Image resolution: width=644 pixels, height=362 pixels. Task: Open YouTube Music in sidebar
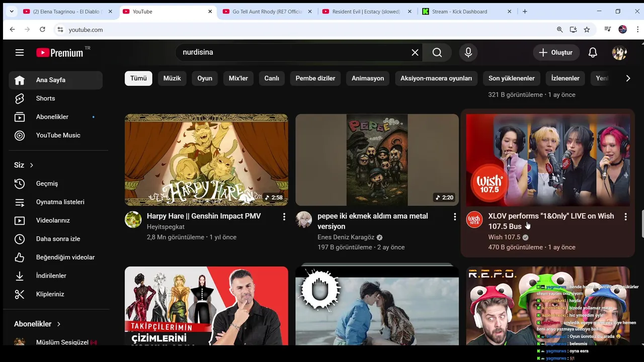[56, 135]
